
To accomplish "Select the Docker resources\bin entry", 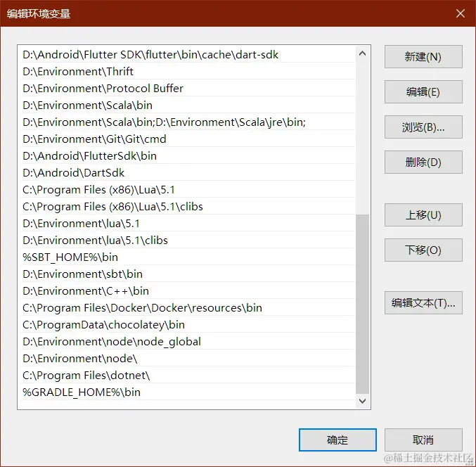I will pos(187,308).
